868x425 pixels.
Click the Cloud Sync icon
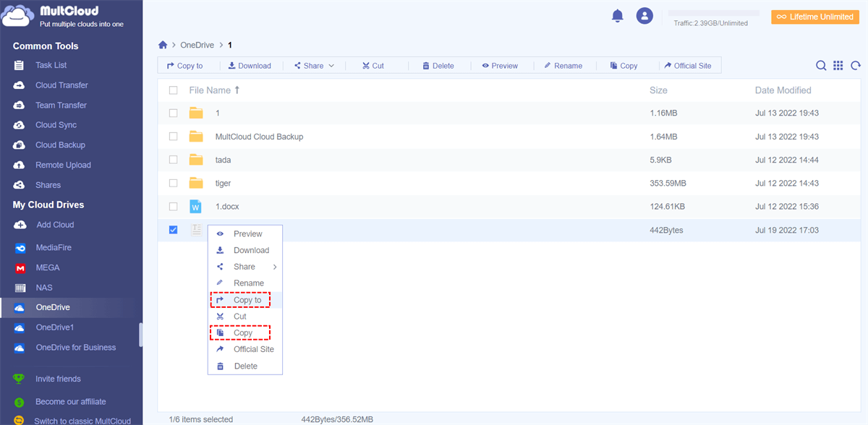coord(20,125)
